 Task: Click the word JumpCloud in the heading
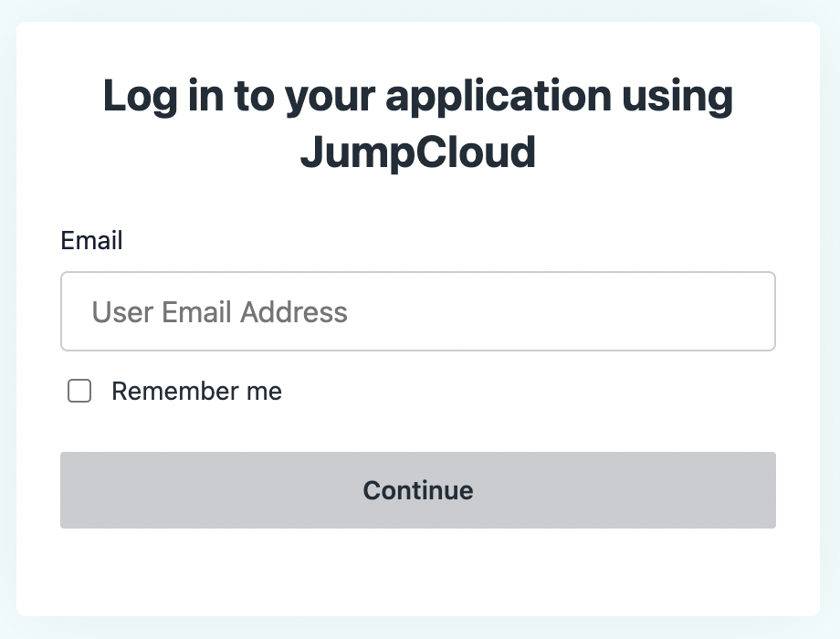pos(417,152)
